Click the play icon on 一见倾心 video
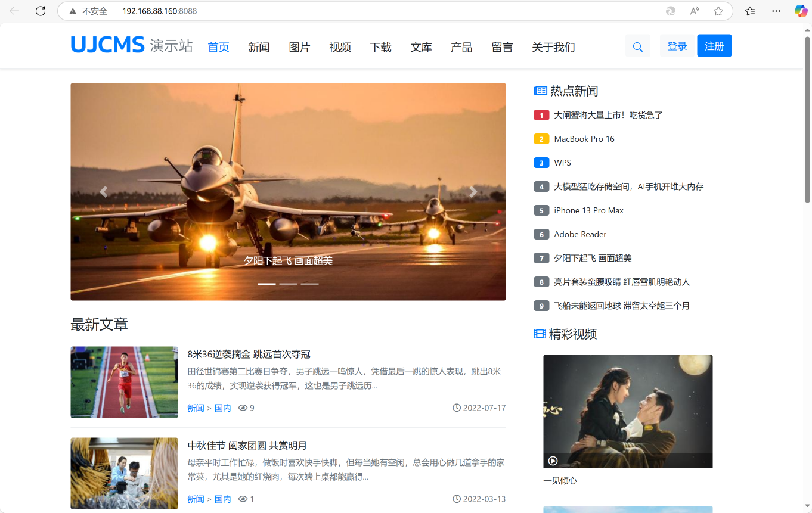Image resolution: width=812 pixels, height=513 pixels. [553, 461]
